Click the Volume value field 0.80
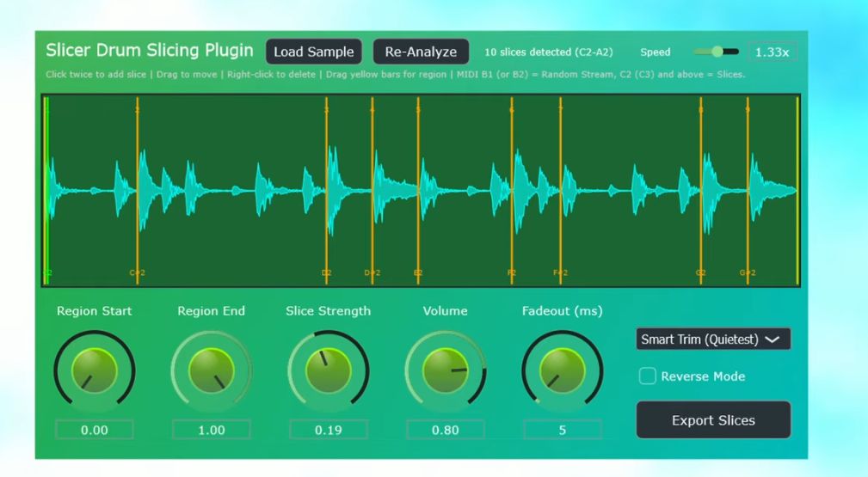The width and height of the screenshot is (868, 477). 445,430
